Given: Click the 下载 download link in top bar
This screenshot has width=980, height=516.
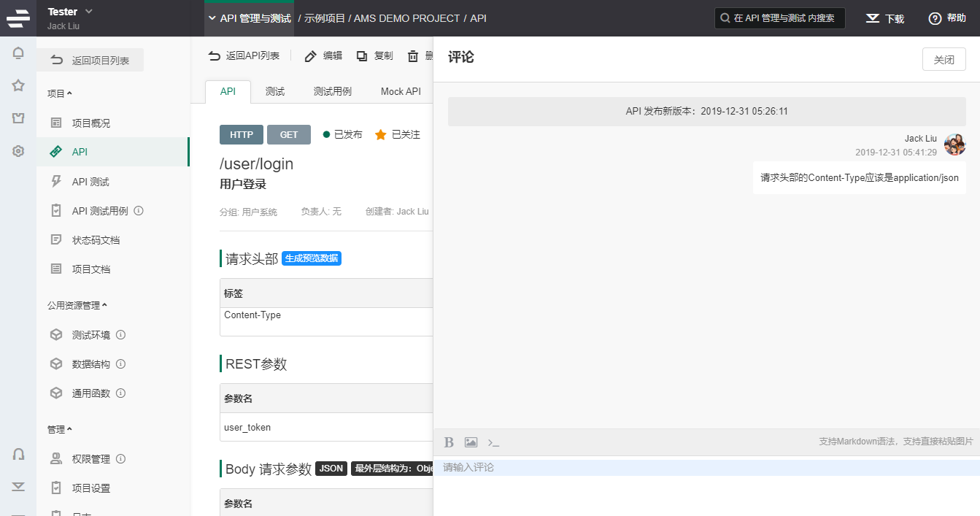Looking at the screenshot, I should 885,18.
